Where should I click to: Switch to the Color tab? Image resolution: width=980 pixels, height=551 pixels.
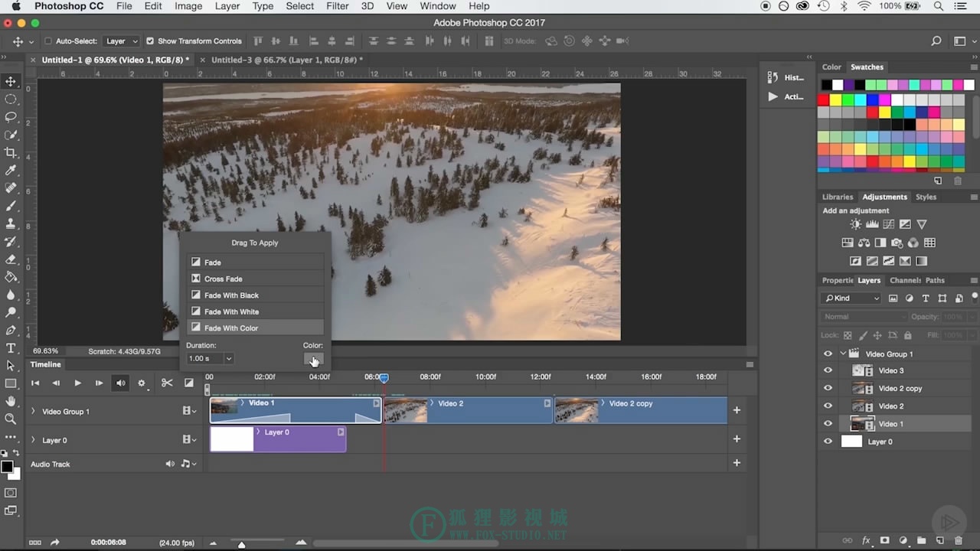831,67
